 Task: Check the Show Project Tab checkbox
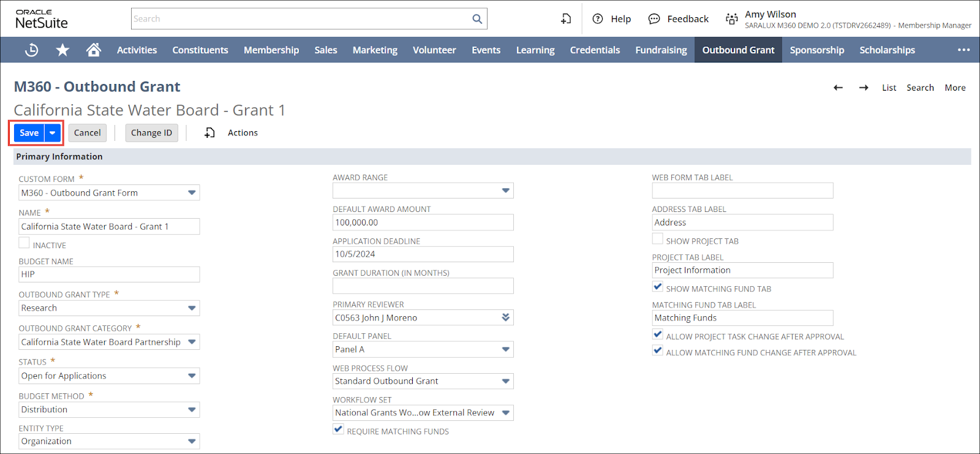tap(658, 239)
